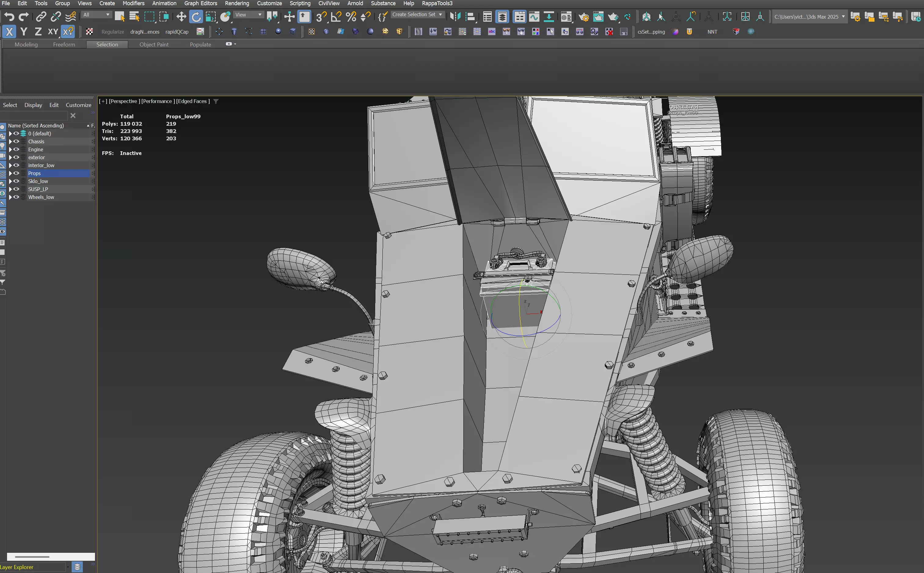Click the Align tool icon
This screenshot has width=924, height=573.
470,17
